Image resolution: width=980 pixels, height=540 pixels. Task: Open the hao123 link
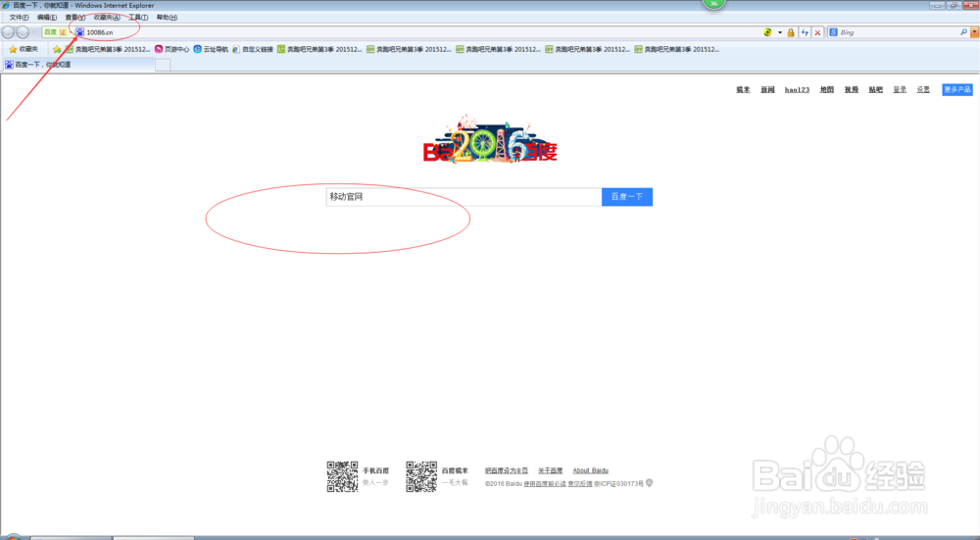pyautogui.click(x=797, y=90)
